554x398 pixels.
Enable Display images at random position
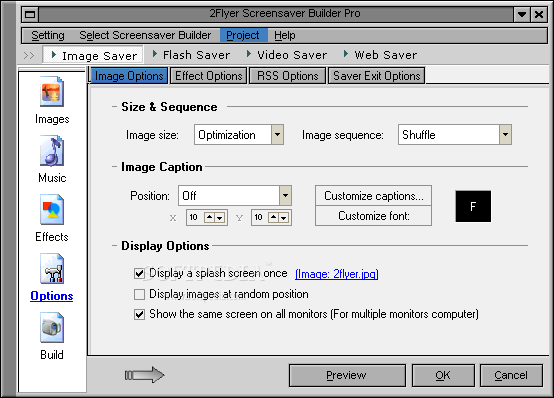(140, 294)
